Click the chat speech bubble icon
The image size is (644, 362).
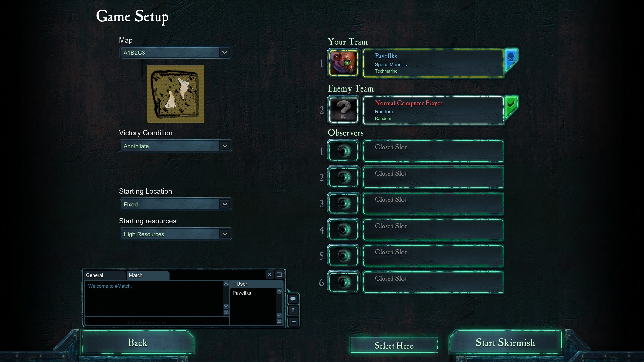293,299
